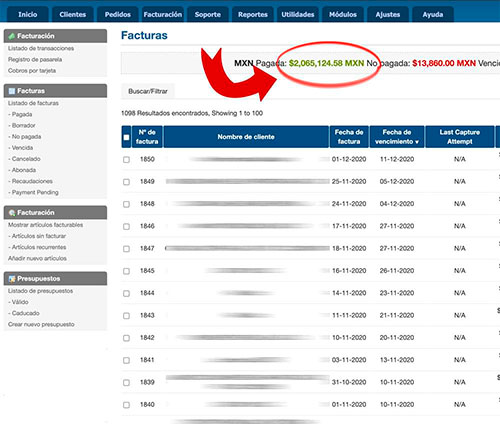Image resolution: width=500 pixels, height=424 pixels.
Task: Select checkbox for invoice 1844
Action: pyautogui.click(x=126, y=294)
